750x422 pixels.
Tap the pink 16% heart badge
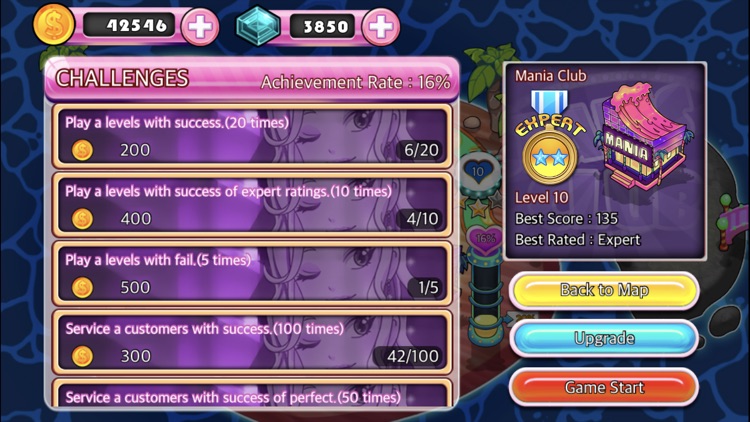[485, 238]
